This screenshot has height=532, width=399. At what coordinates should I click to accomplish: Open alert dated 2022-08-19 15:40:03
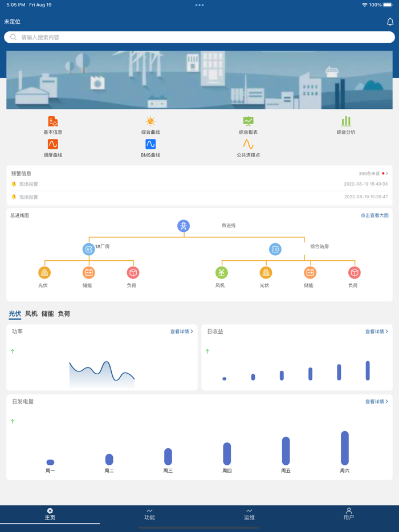pos(199,184)
